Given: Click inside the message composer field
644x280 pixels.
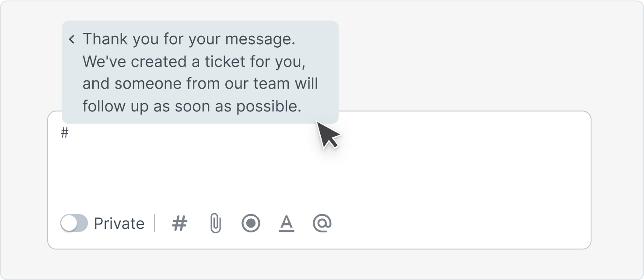Looking at the screenshot, I should 306,166.
